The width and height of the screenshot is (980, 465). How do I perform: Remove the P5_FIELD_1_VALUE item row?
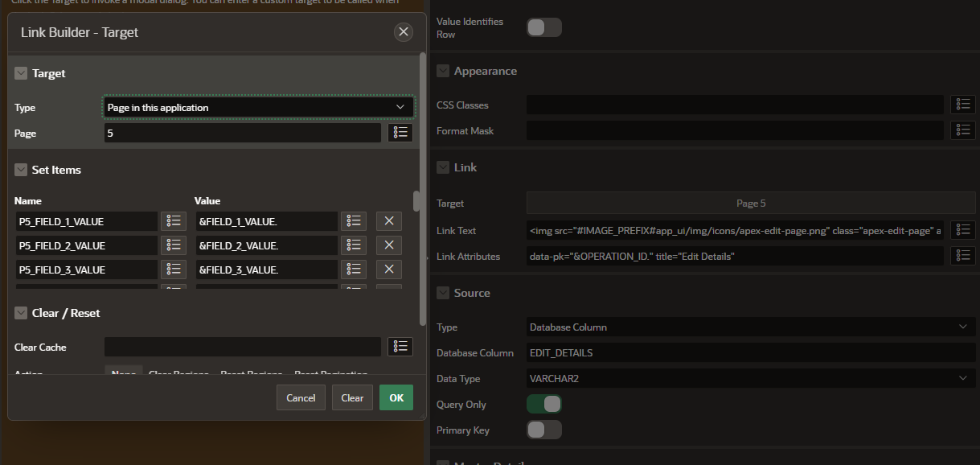click(388, 221)
